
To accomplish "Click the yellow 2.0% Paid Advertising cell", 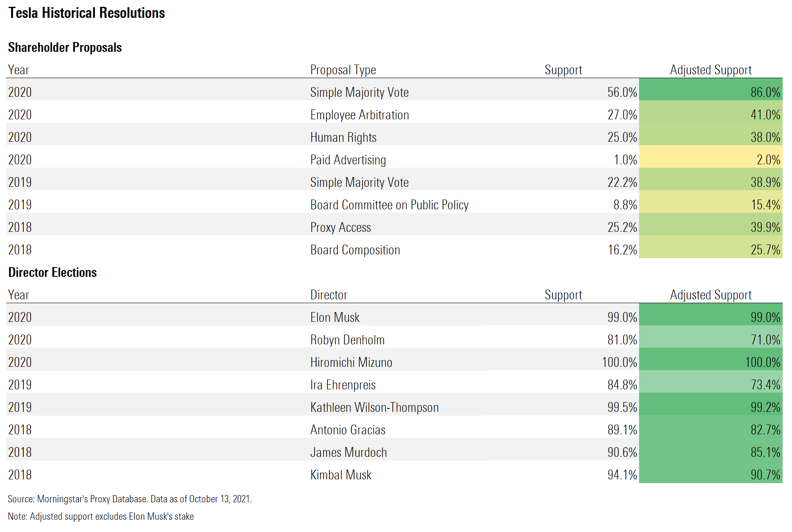I will [710, 160].
